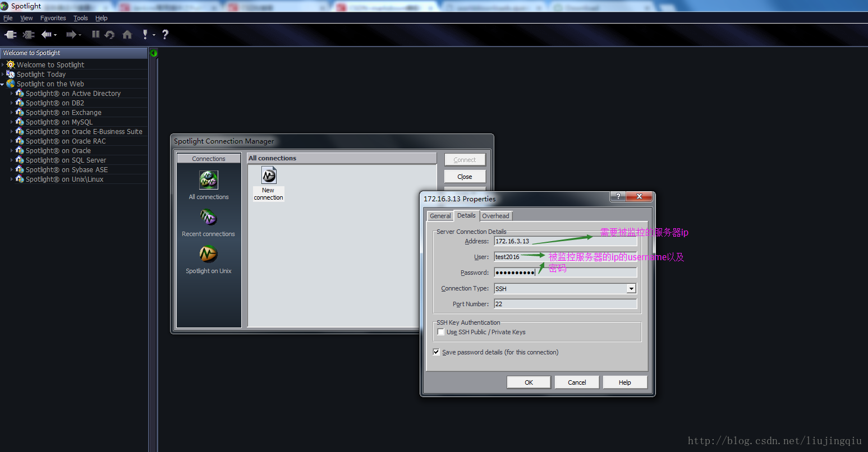Click OK in the Properties dialog
Viewport: 868px width, 452px height.
point(529,382)
